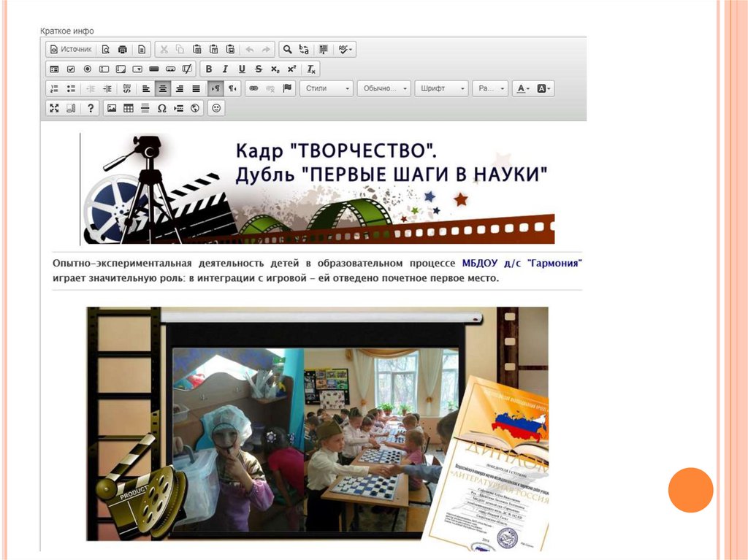Viewport: 748px width, 560px height.
Task: Maximize the editor
Action: point(54,108)
